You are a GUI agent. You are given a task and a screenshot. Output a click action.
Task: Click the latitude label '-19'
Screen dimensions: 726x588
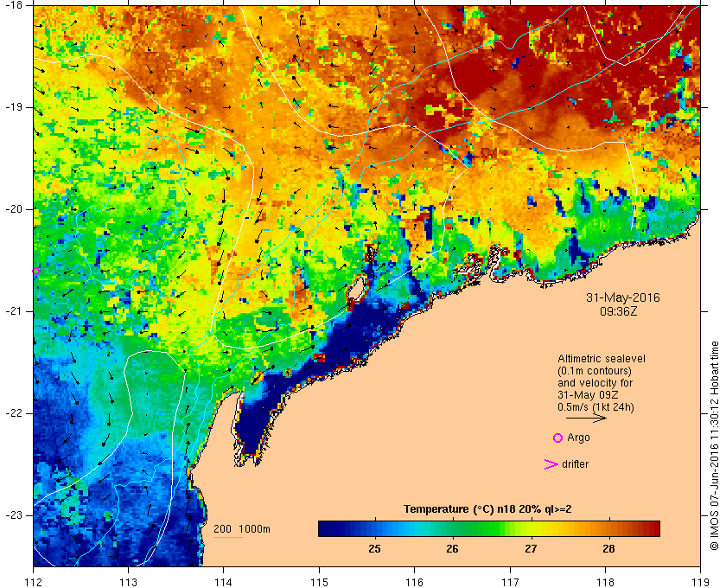pos(13,107)
